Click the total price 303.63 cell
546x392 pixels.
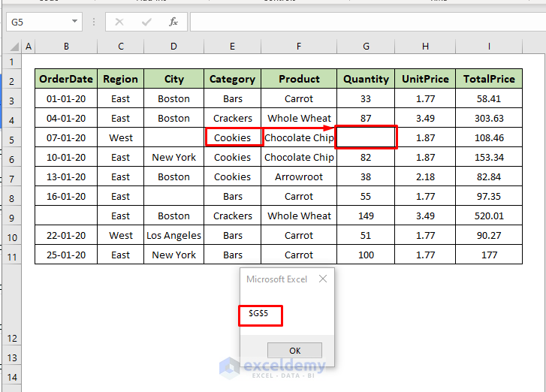[x=489, y=118]
